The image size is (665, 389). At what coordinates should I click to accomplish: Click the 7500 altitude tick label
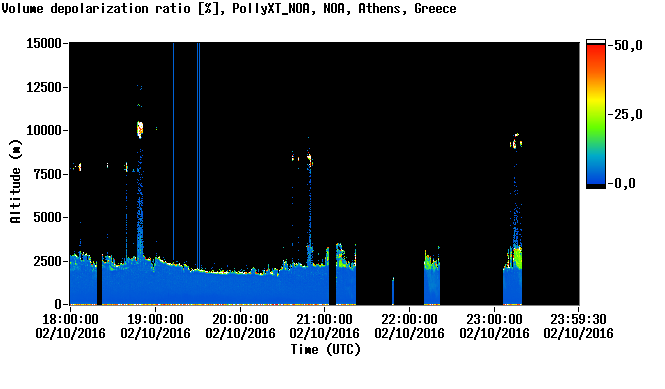point(48,174)
